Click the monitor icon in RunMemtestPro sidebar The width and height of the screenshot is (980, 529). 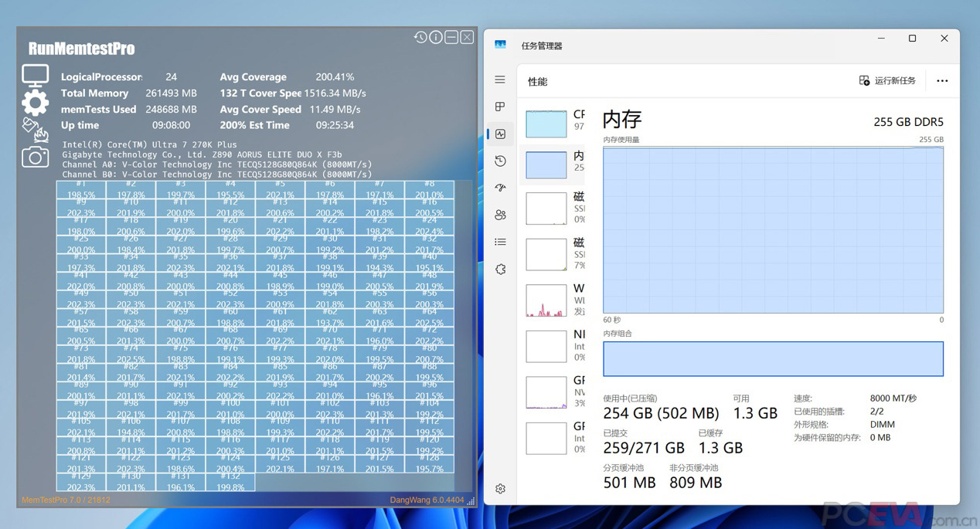click(x=35, y=76)
